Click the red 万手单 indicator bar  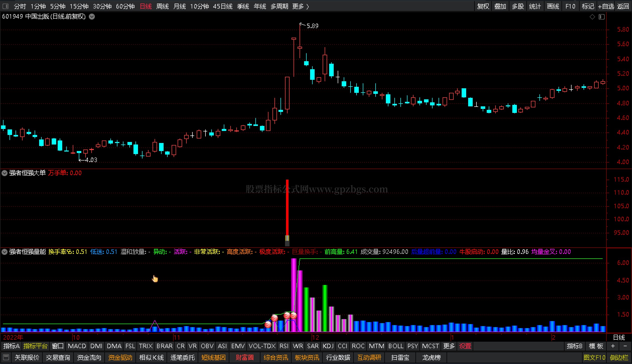287,207
